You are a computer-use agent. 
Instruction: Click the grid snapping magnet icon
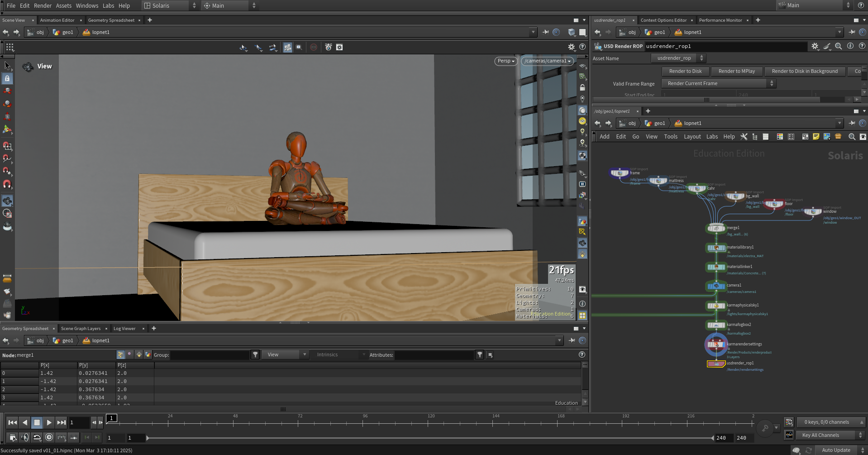(x=7, y=146)
